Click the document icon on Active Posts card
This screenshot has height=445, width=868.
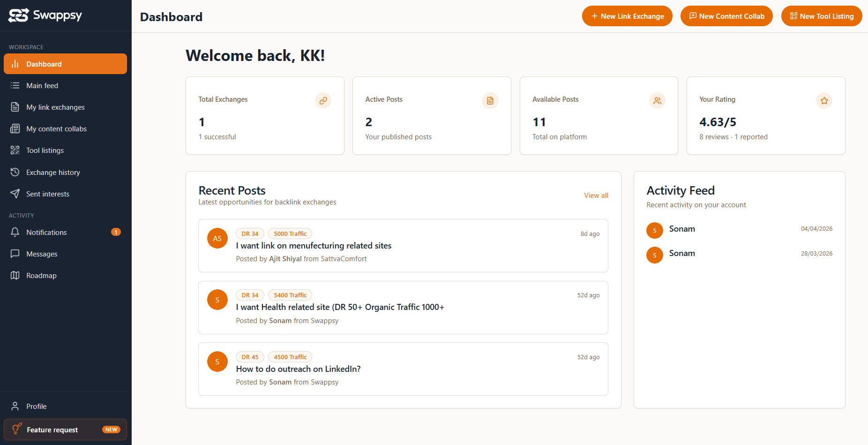(490, 100)
